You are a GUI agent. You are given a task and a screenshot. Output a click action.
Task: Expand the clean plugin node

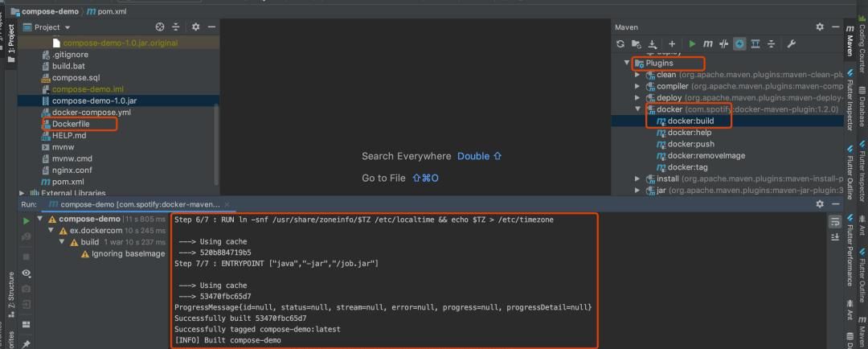coord(637,75)
